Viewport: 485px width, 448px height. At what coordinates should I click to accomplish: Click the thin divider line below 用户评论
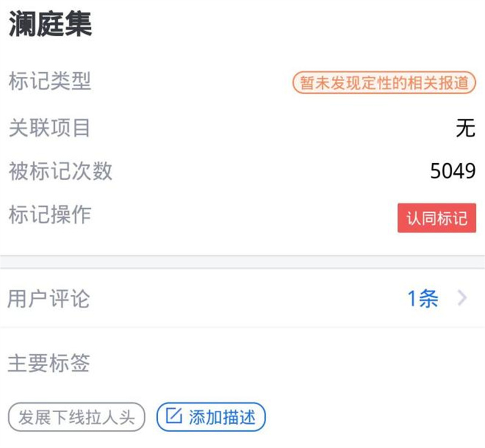tap(242, 327)
